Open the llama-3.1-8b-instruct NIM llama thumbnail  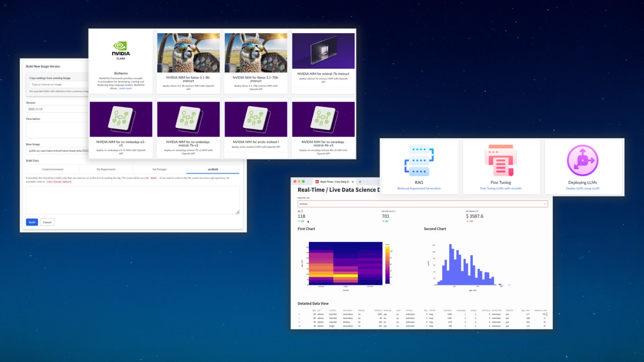click(188, 53)
